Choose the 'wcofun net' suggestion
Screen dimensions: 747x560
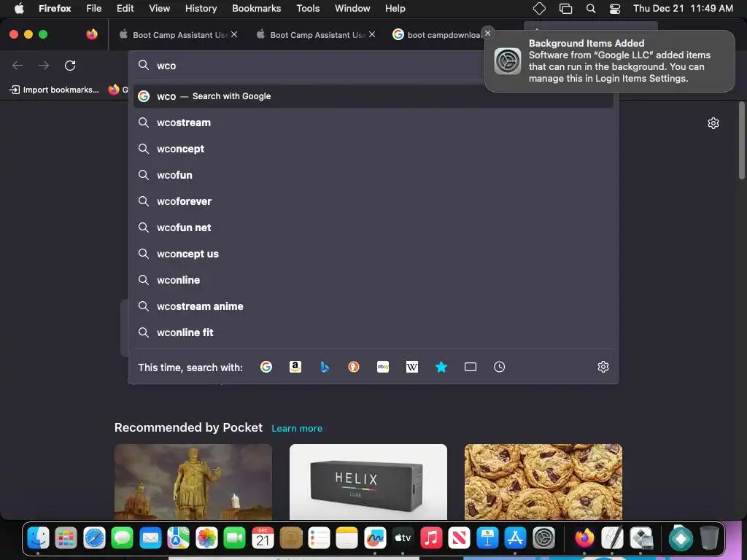373,227
